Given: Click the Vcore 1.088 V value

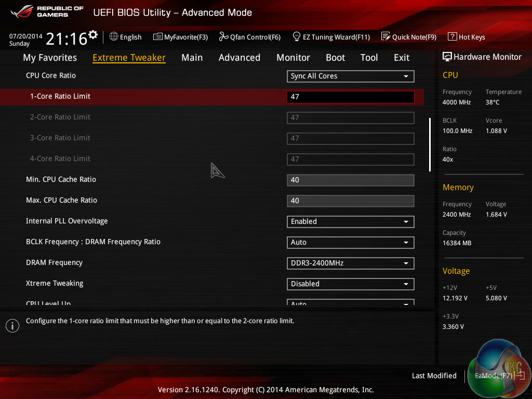Looking at the screenshot, I should (496, 130).
